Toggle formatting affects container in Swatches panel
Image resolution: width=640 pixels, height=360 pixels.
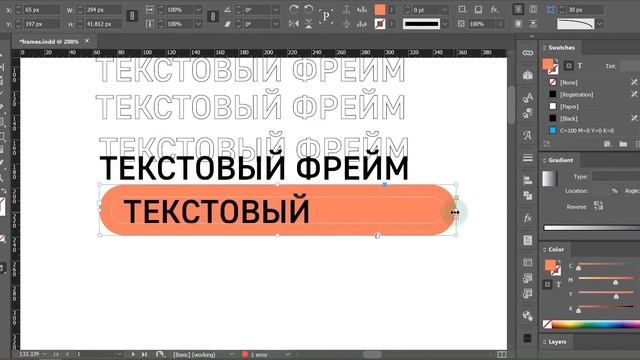click(569, 66)
